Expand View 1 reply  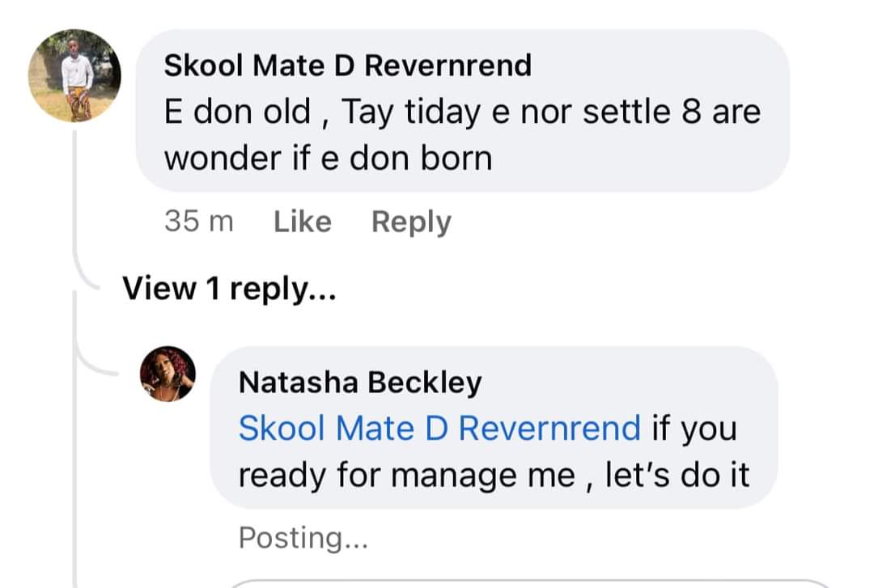(x=229, y=288)
